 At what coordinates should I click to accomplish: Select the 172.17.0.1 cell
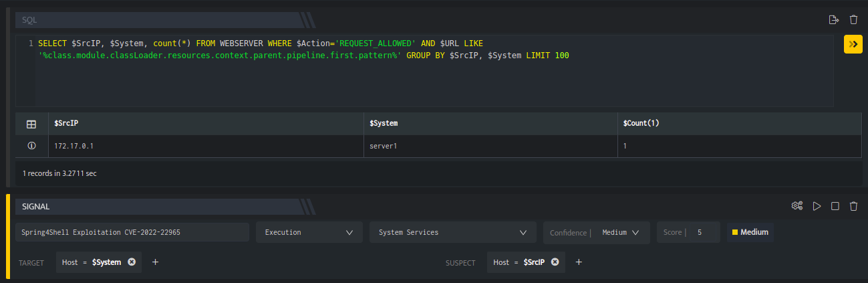pos(205,145)
